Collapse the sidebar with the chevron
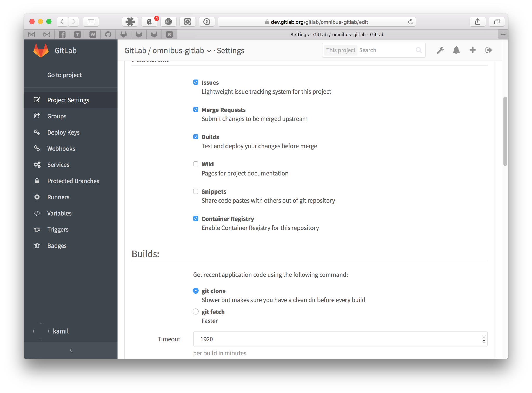This screenshot has height=393, width=532. tap(71, 350)
